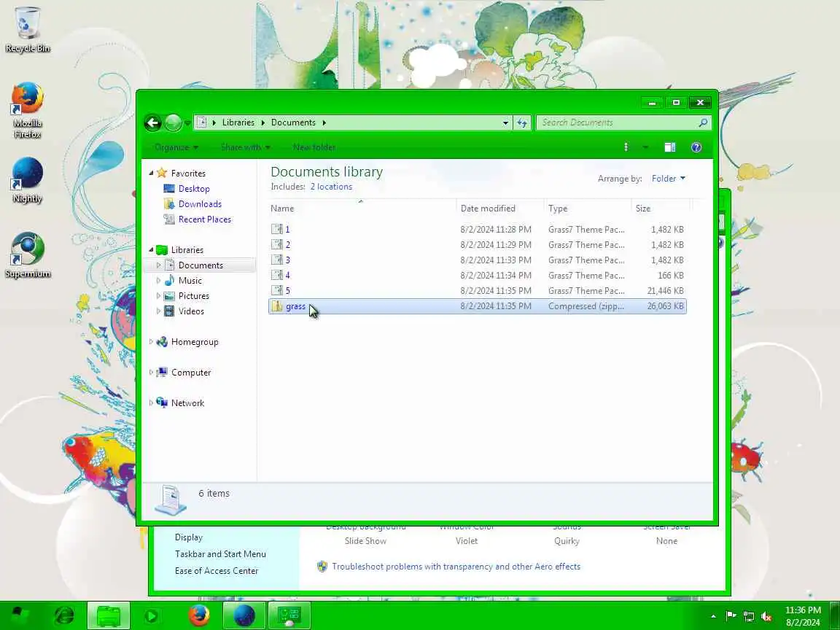Click the search magnifier icon
The height and width of the screenshot is (630, 840).
[703, 122]
